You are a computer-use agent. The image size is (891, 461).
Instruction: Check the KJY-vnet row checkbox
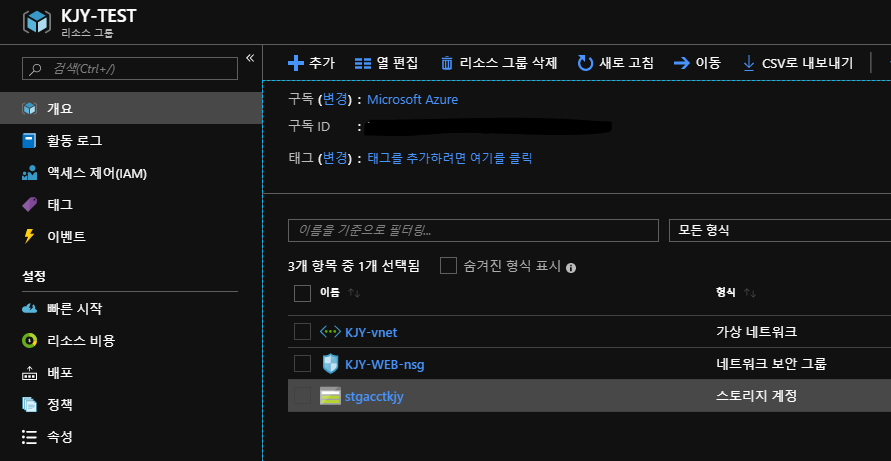(302, 331)
